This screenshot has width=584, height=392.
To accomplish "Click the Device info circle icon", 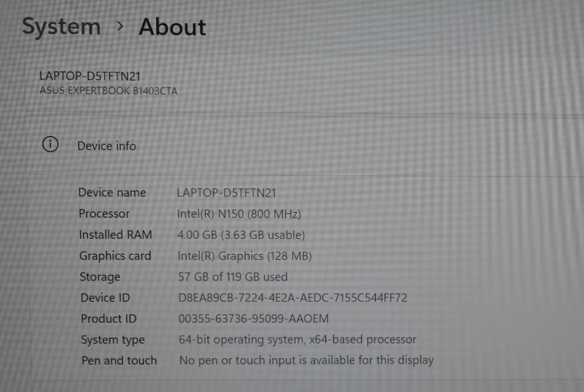I will pos(50,144).
